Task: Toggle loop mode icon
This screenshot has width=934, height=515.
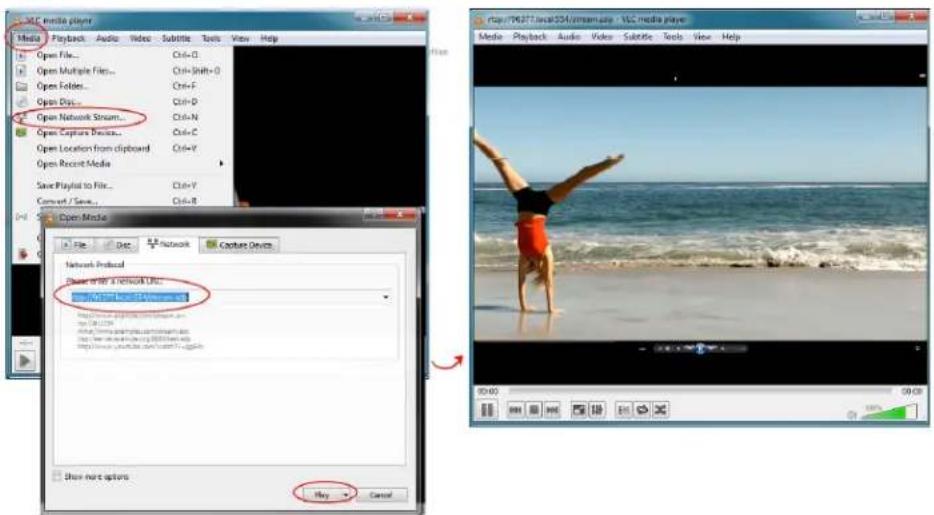Action: pos(642,410)
